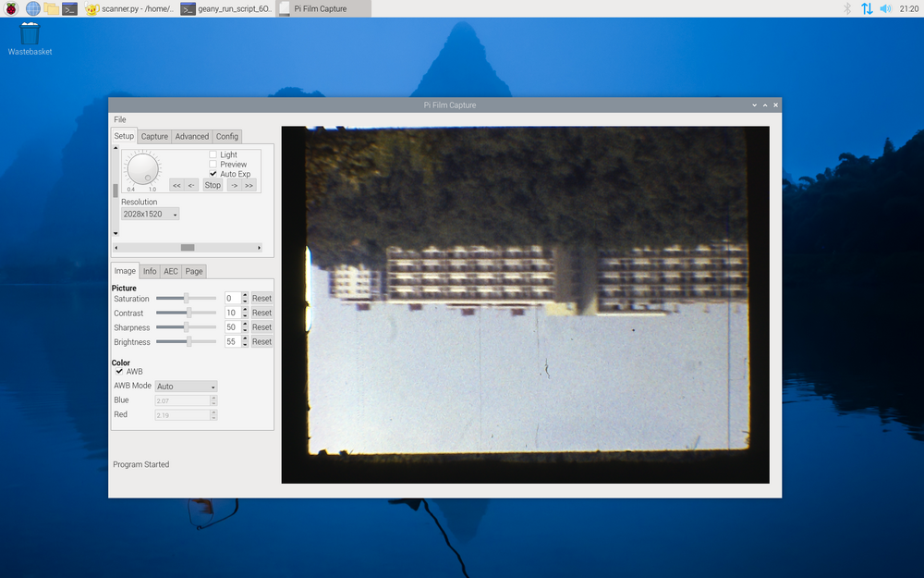Click the Bluetooth tray icon
924x578 pixels.
847,8
